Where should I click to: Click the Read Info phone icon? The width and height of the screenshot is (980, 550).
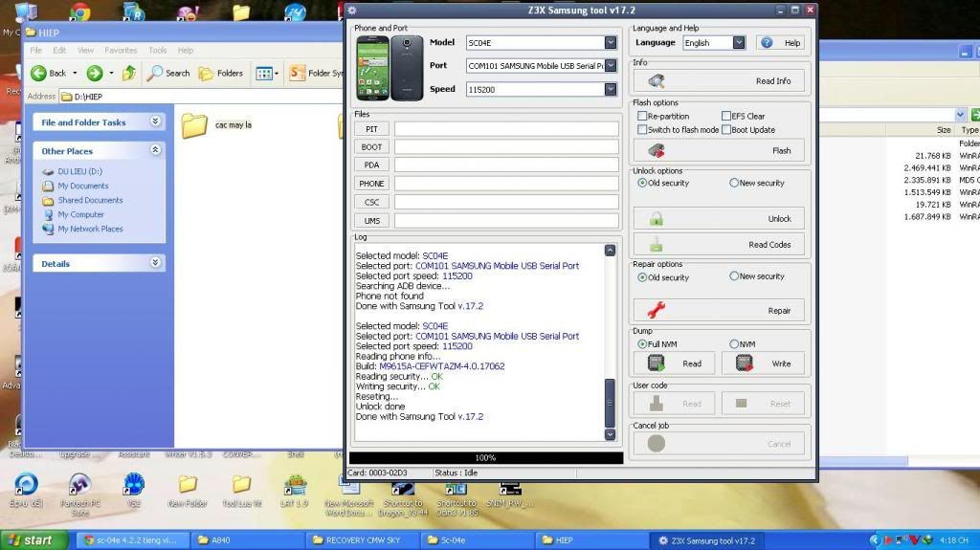(x=657, y=80)
